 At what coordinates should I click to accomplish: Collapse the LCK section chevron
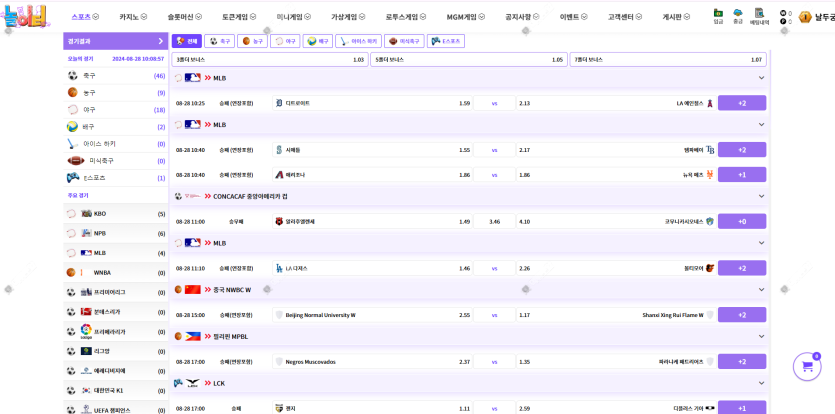click(x=761, y=383)
